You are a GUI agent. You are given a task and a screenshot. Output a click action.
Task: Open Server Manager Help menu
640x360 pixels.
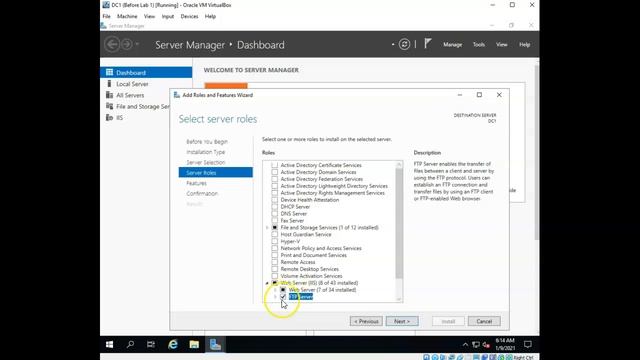click(524, 44)
